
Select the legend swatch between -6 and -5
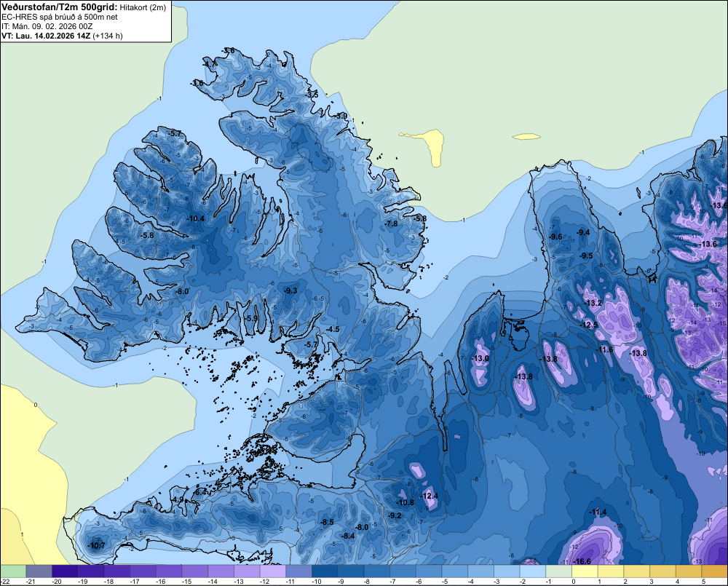click(429, 571)
